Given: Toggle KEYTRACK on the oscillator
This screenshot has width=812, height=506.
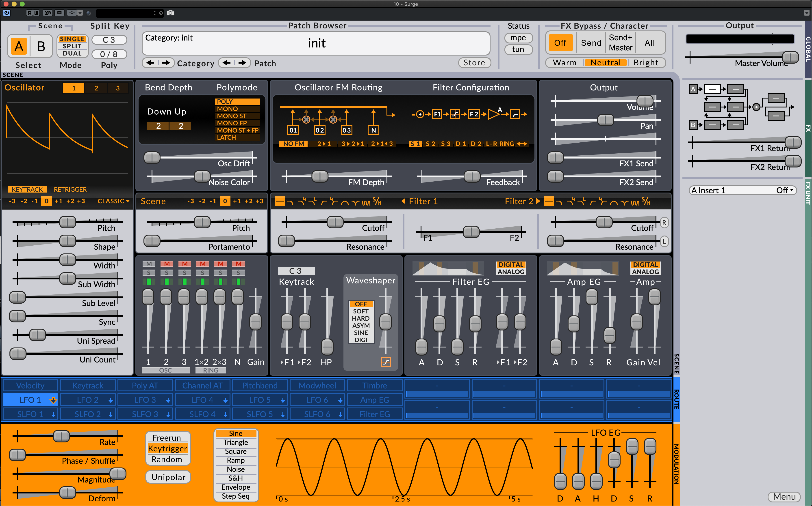Looking at the screenshot, I should (28, 189).
